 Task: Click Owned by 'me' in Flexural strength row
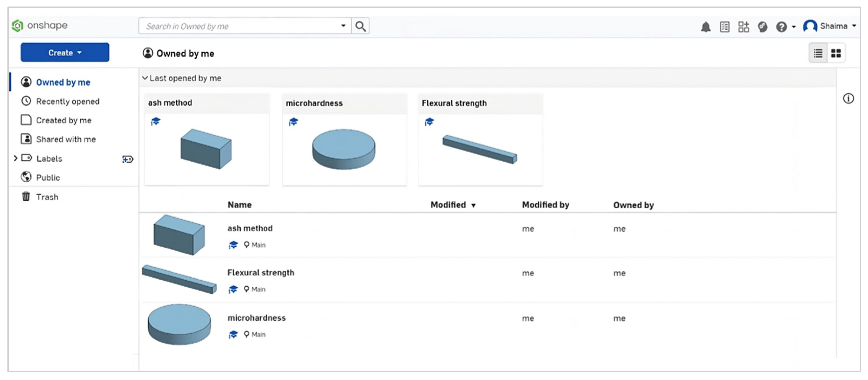[619, 273]
